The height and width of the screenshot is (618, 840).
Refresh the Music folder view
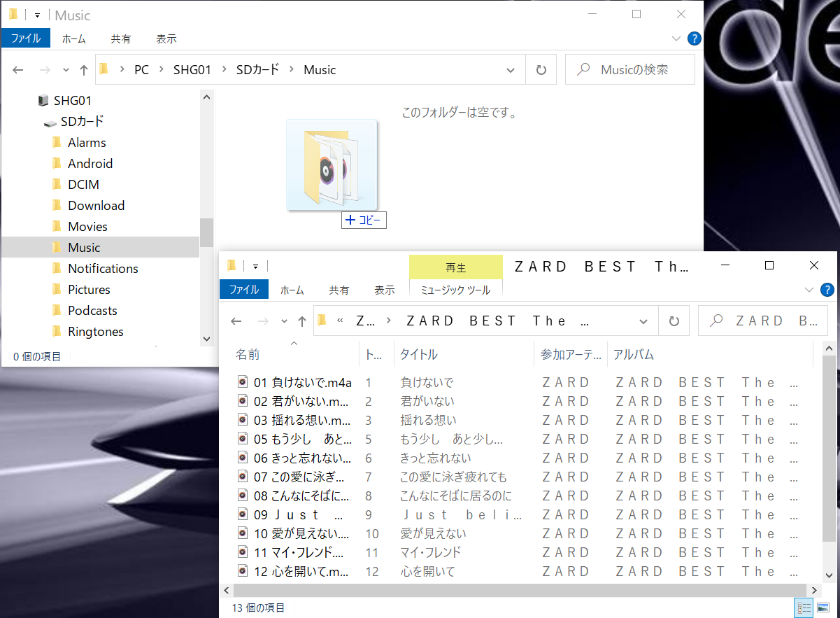click(541, 70)
